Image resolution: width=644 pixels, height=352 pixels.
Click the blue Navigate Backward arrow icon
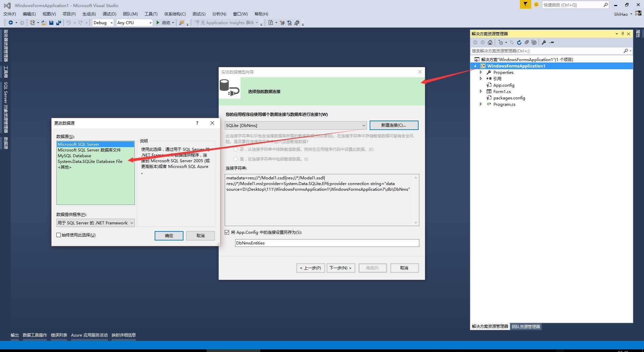pyautogui.click(x=11, y=23)
